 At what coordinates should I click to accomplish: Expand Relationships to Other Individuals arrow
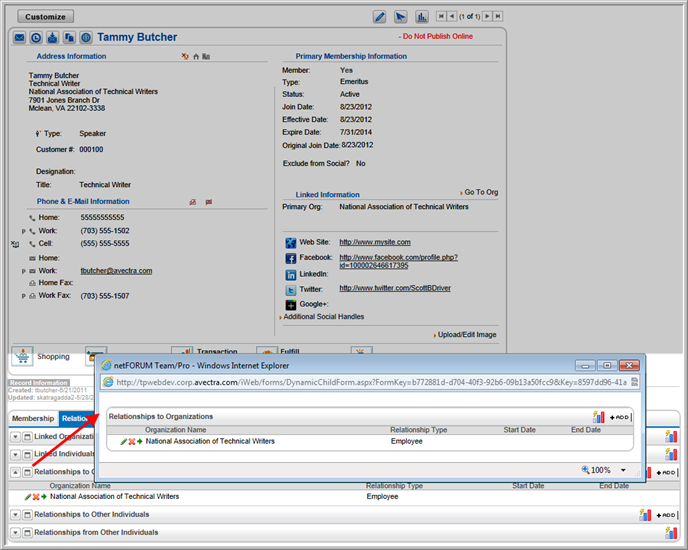tap(15, 514)
